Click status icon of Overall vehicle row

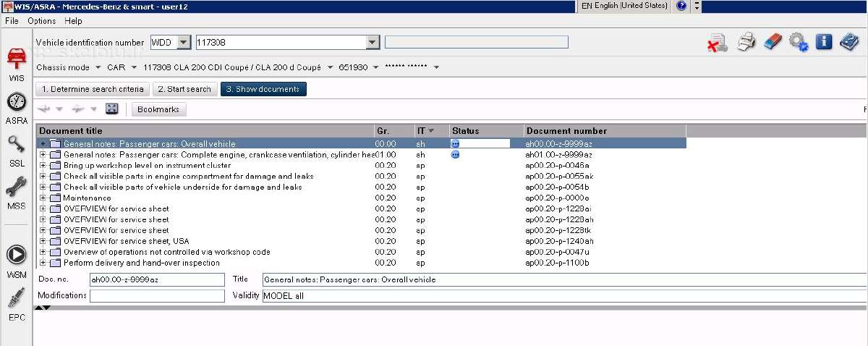point(455,144)
